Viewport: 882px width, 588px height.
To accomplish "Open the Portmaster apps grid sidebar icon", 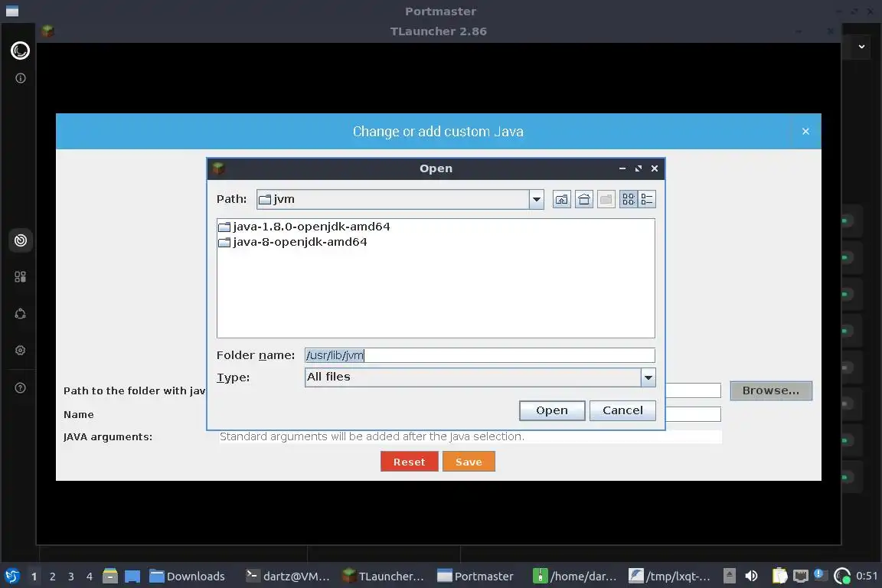I will coord(20,277).
